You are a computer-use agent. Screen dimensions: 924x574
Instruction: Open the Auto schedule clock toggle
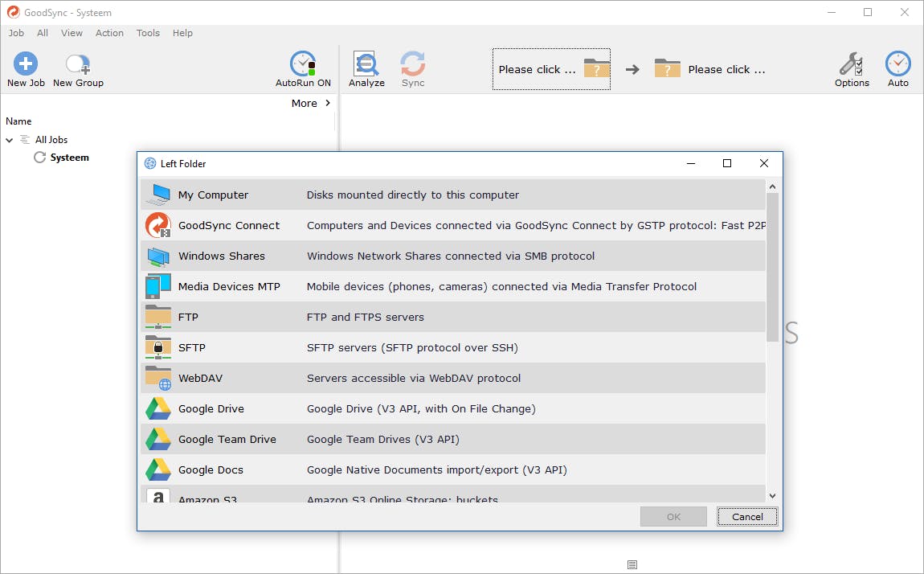click(897, 64)
